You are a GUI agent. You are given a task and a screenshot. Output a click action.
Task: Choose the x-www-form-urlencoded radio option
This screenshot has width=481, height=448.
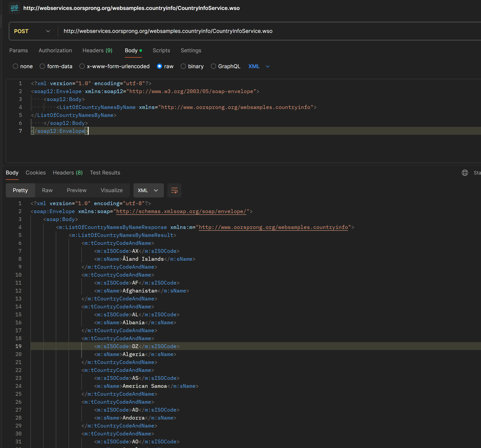tap(82, 66)
